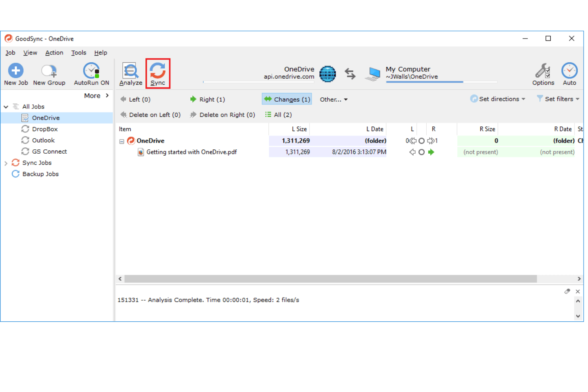Set PDF row direction to left arrow

click(412, 152)
